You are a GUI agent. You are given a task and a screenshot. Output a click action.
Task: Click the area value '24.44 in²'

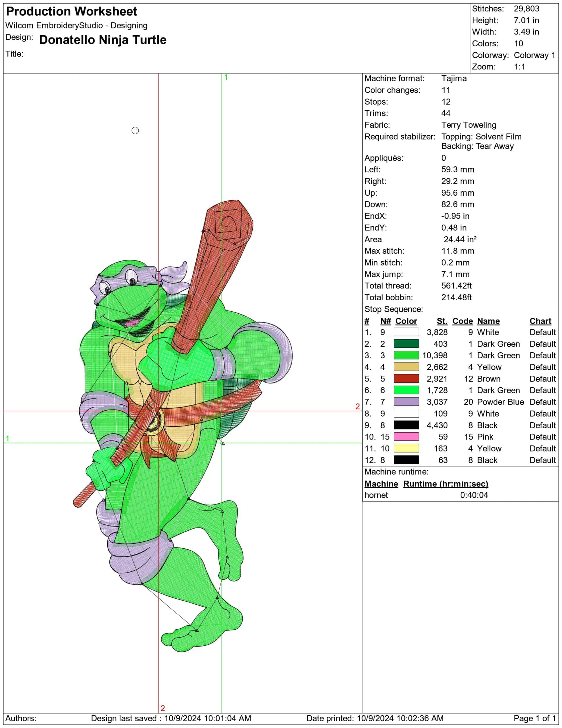tap(460, 239)
